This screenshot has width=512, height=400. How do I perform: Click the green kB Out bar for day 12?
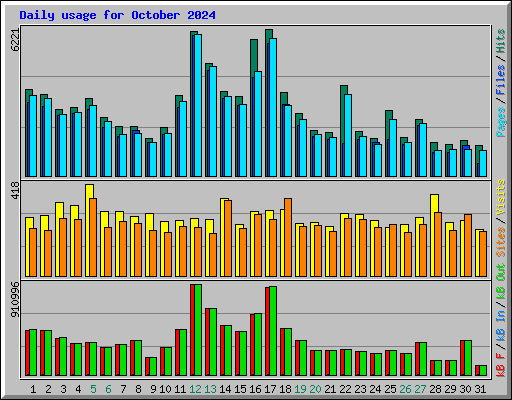tap(198, 330)
